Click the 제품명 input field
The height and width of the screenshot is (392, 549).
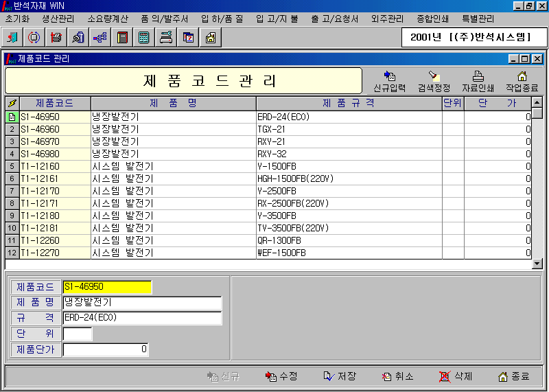[x=142, y=303]
